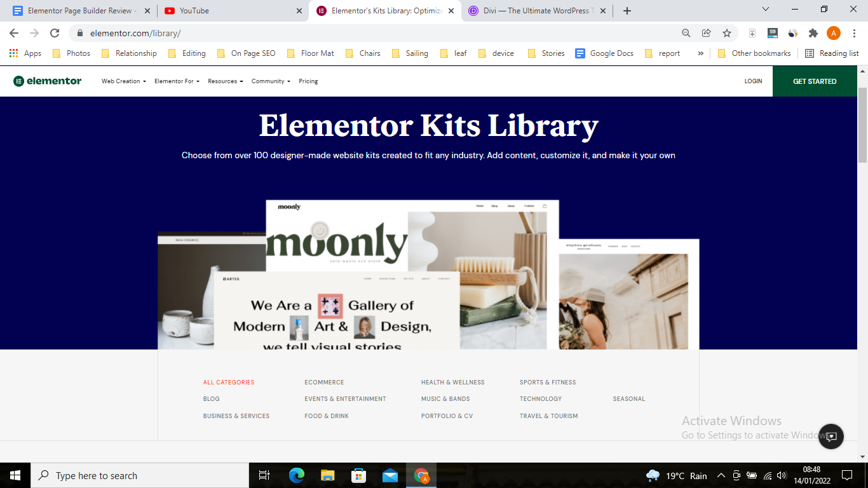The width and height of the screenshot is (868, 488).
Task: Expand the Community dropdown menu
Action: pyautogui.click(x=271, y=81)
